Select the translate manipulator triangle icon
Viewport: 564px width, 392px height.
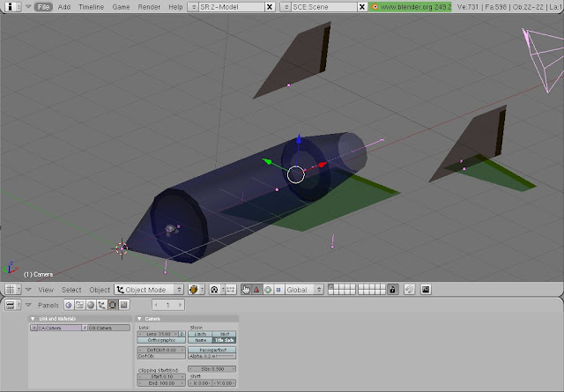[x=256, y=289]
